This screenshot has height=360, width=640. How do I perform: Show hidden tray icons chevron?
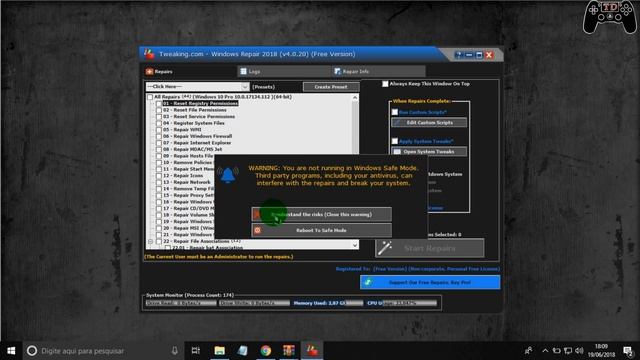coord(545,351)
